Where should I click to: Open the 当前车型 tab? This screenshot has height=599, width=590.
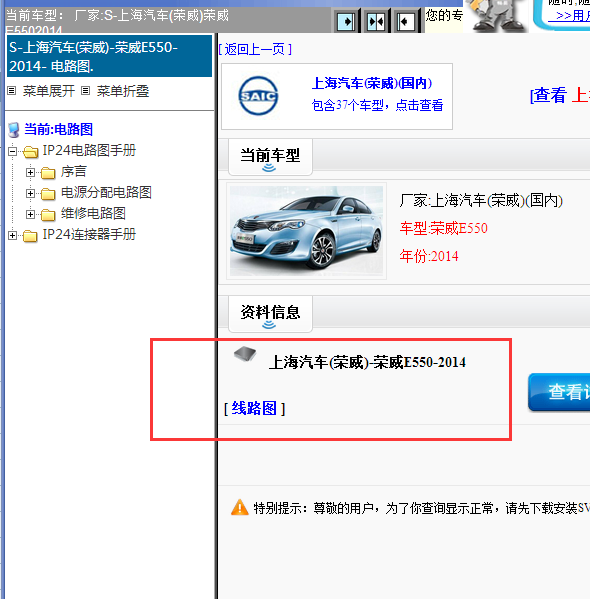270,157
